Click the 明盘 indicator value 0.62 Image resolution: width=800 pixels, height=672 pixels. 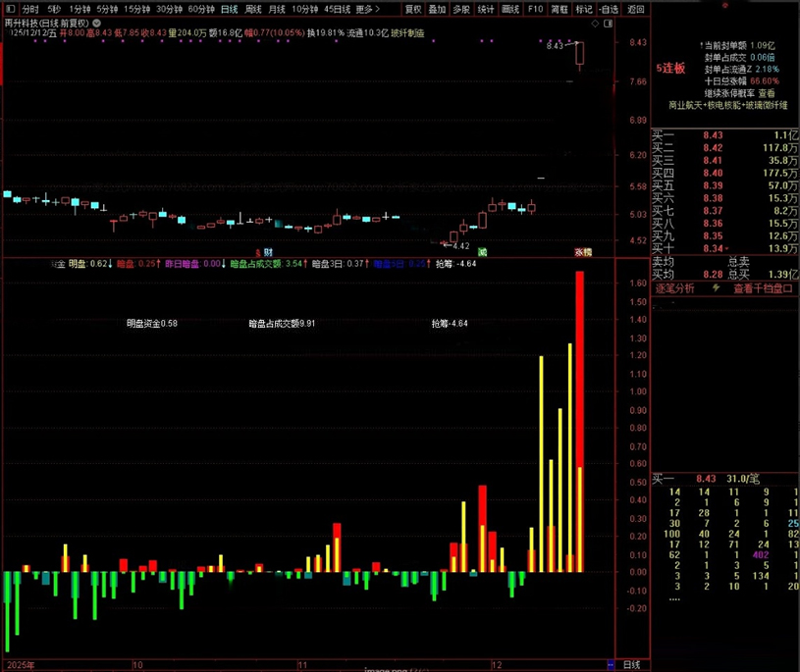(98, 264)
